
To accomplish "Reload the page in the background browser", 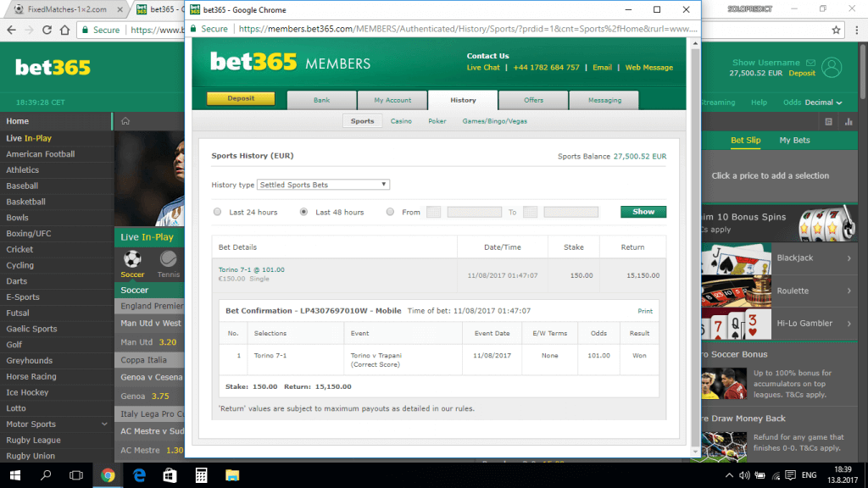I will pyautogui.click(x=47, y=30).
